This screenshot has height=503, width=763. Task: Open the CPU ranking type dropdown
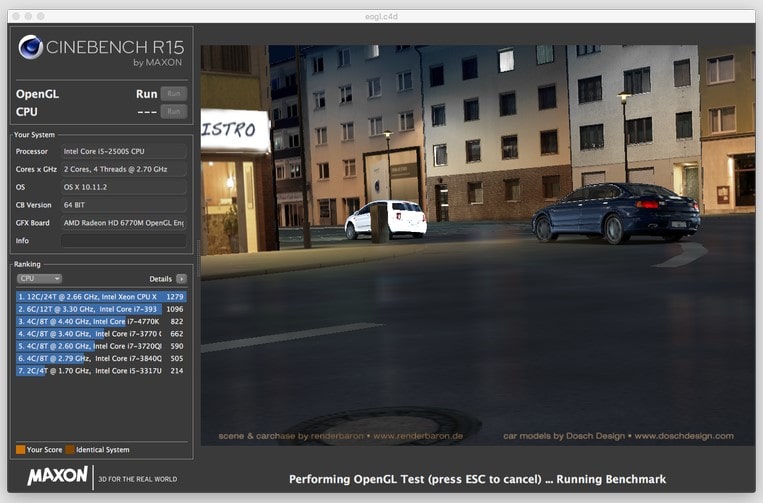(40, 279)
